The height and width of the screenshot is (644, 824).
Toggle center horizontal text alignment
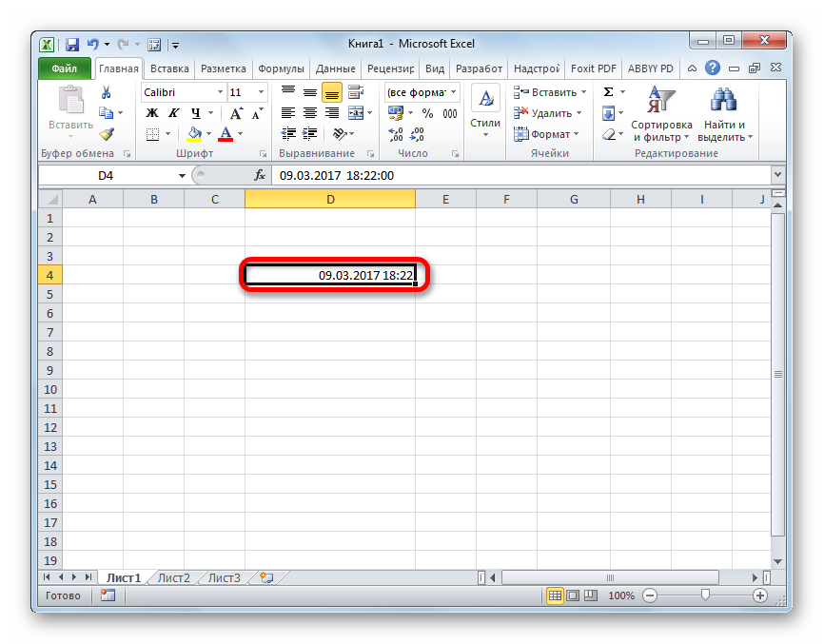tap(309, 113)
